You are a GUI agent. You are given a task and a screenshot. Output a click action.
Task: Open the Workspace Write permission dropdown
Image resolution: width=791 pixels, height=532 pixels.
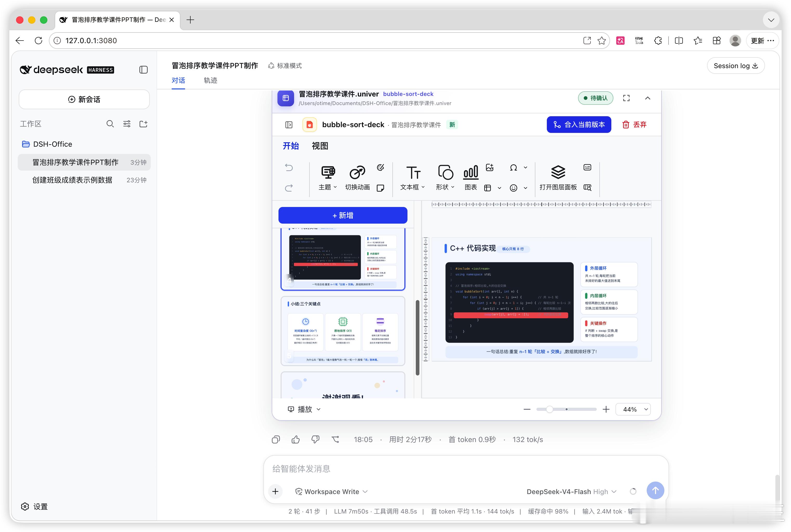331,492
